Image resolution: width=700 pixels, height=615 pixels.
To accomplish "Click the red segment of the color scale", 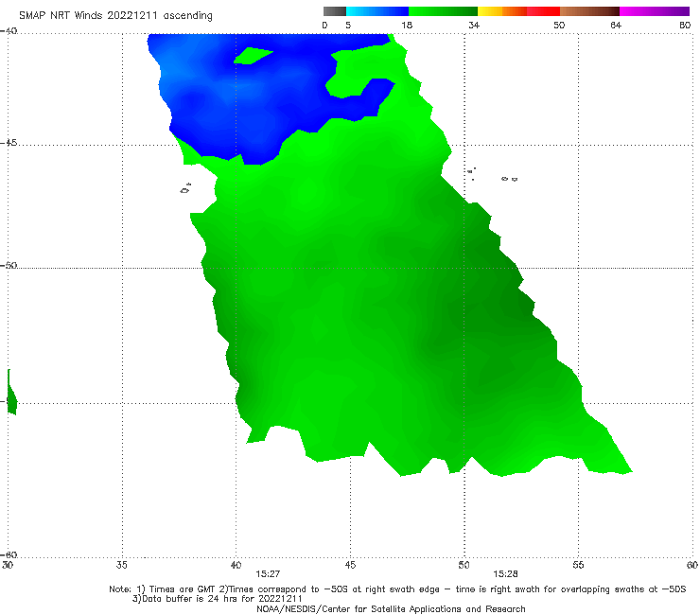I will click(543, 11).
